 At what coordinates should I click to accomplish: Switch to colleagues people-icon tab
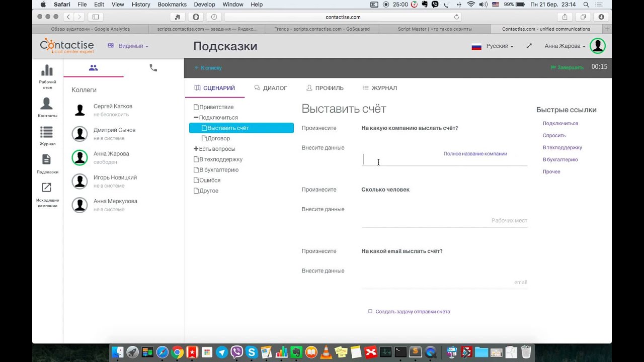pos(93,67)
